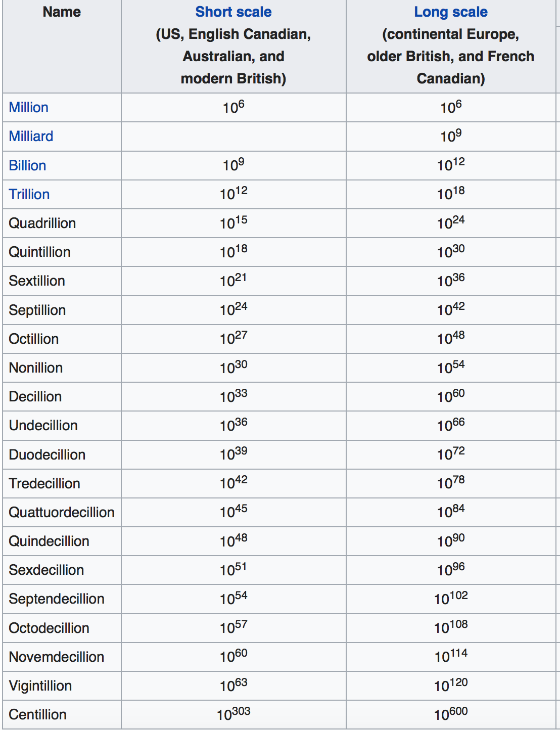Click the Novemdecillion long scale value 10^114
Screen dimensions: 560x730
(x=450, y=656)
